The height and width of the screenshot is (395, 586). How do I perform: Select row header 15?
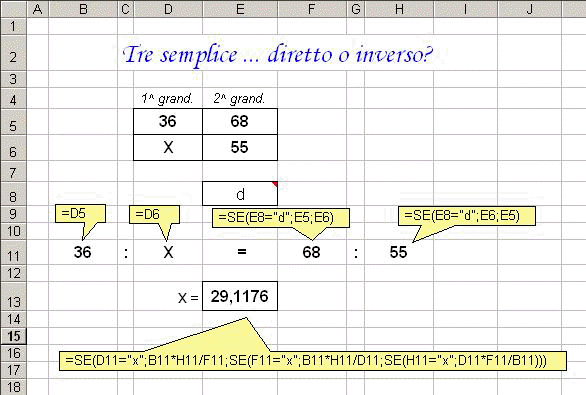[x=13, y=336]
